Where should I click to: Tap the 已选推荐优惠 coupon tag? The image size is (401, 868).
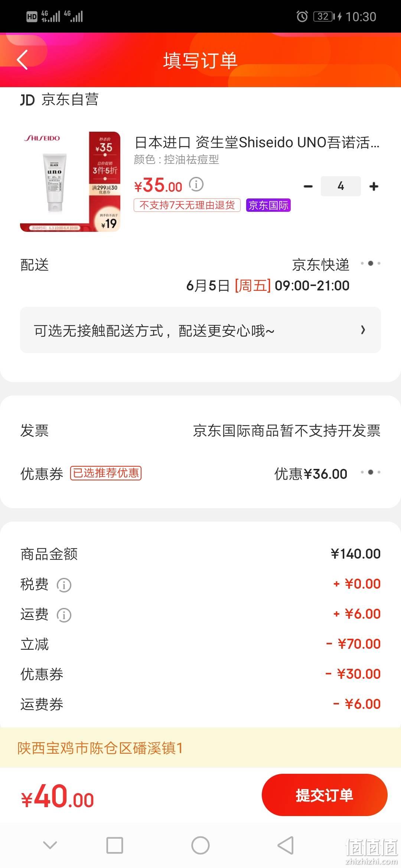click(x=106, y=473)
